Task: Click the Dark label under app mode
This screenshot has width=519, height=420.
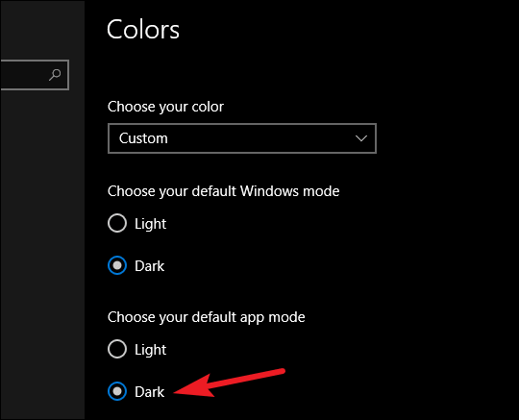Action: pyautogui.click(x=149, y=392)
